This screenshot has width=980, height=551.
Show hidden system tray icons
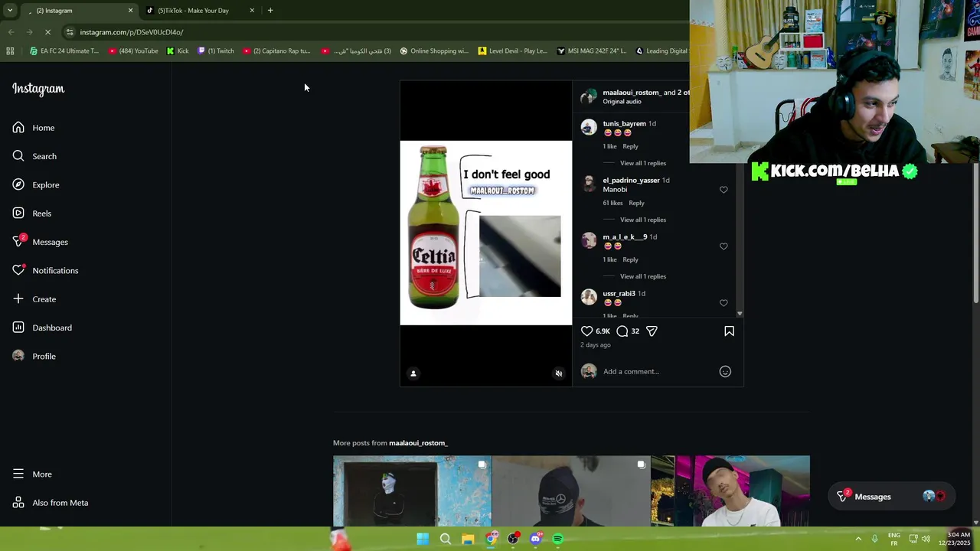coord(857,539)
